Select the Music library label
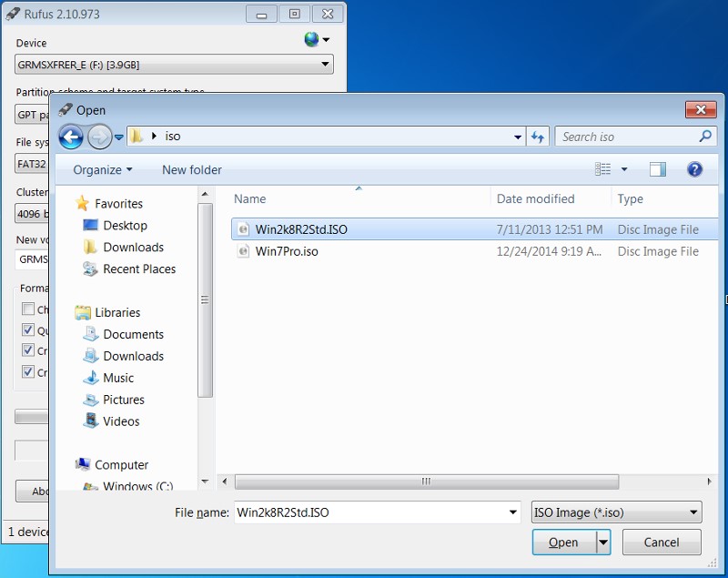This screenshot has width=728, height=578. [118, 378]
